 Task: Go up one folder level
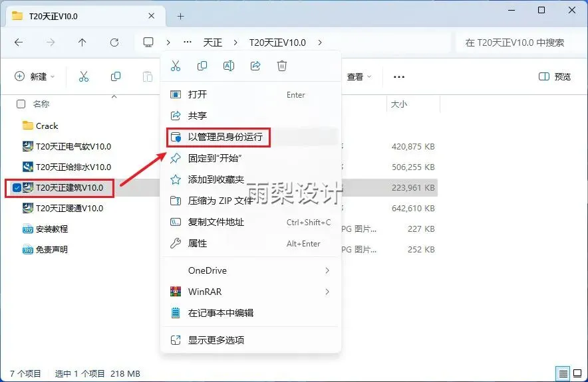[82, 43]
